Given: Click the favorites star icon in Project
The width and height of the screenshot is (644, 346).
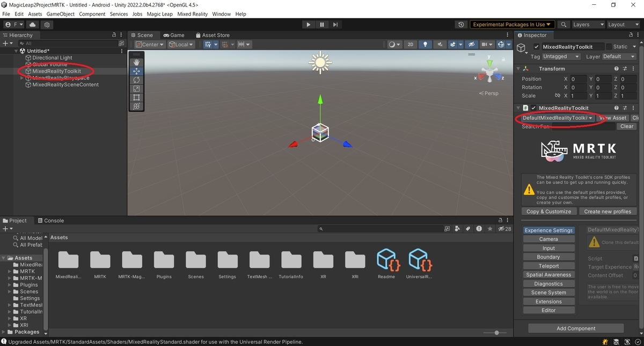Looking at the screenshot, I should [489, 229].
